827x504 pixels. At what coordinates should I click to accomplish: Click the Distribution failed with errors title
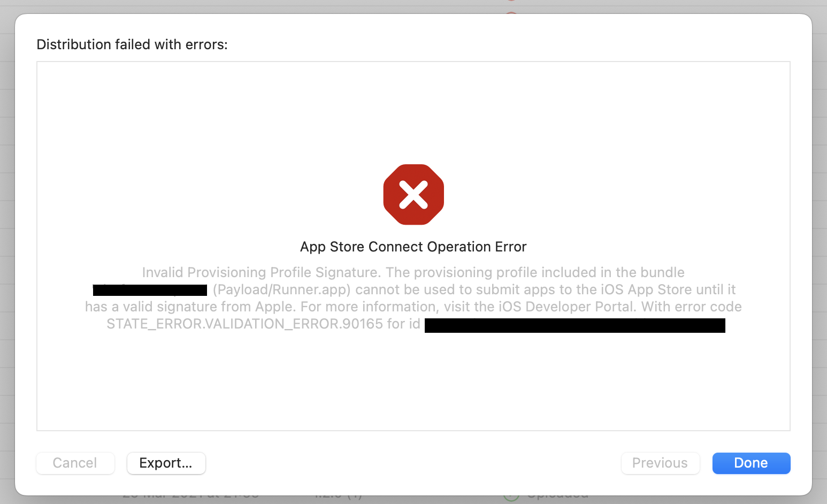(x=132, y=44)
